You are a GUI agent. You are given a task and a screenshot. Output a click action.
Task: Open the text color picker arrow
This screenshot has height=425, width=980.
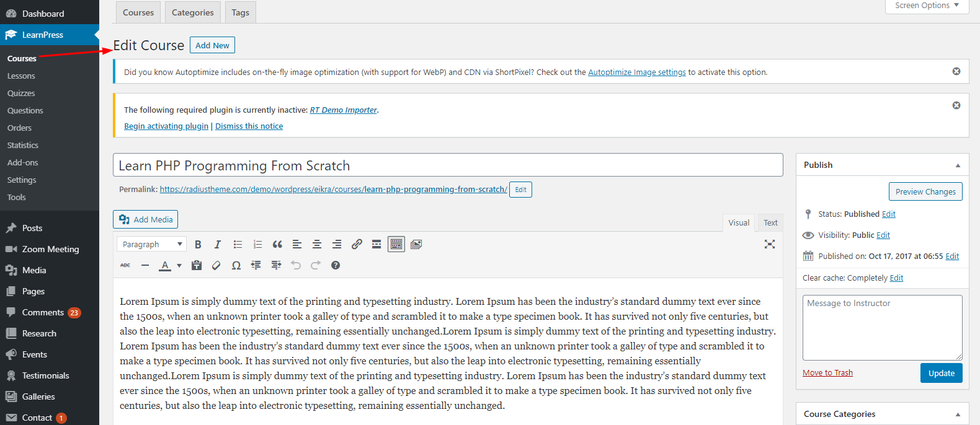coord(179,265)
